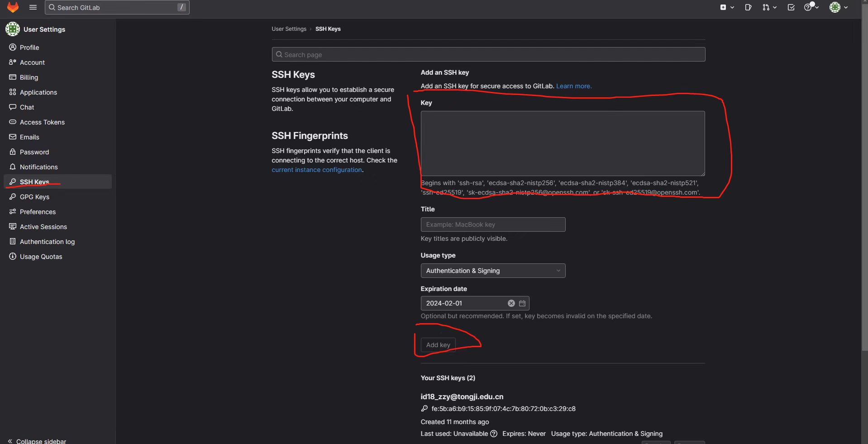The image size is (868, 444).
Task: Click the GPG Keys key icon
Action: click(13, 196)
